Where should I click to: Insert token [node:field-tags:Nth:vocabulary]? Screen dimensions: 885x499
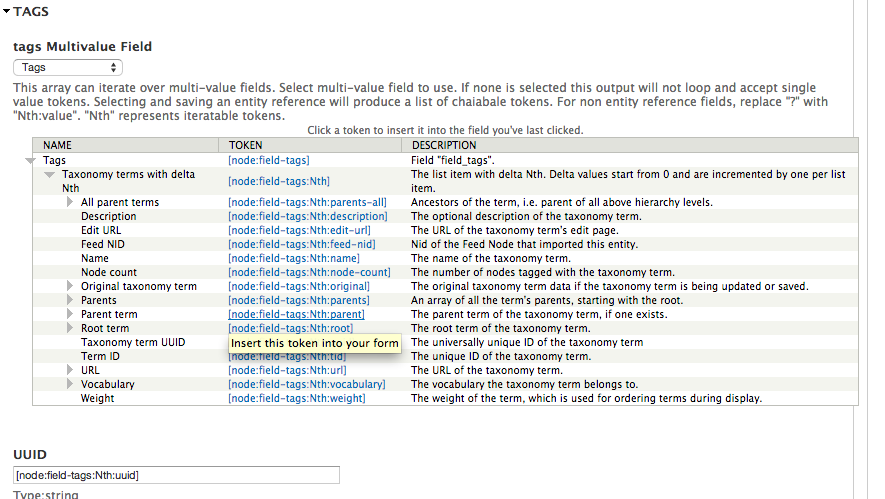point(306,384)
